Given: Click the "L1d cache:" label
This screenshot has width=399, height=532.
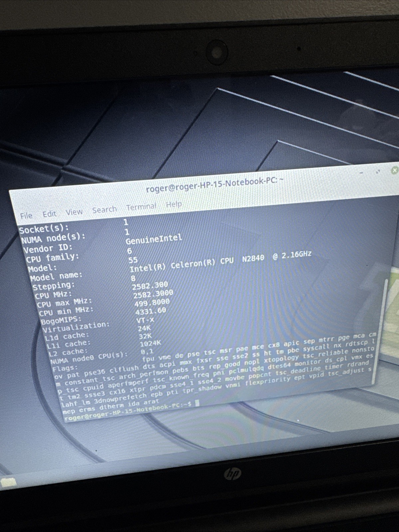Looking at the screenshot, I should [67, 336].
